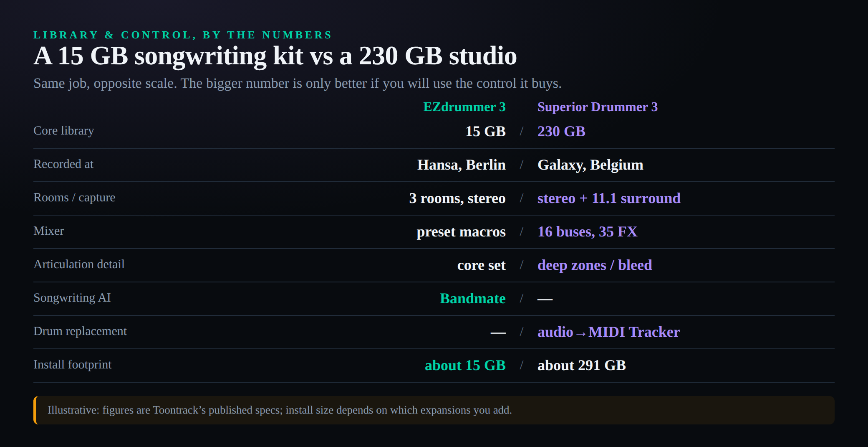Select the 'Install footprint' row label
The height and width of the screenshot is (447, 868).
[73, 365]
